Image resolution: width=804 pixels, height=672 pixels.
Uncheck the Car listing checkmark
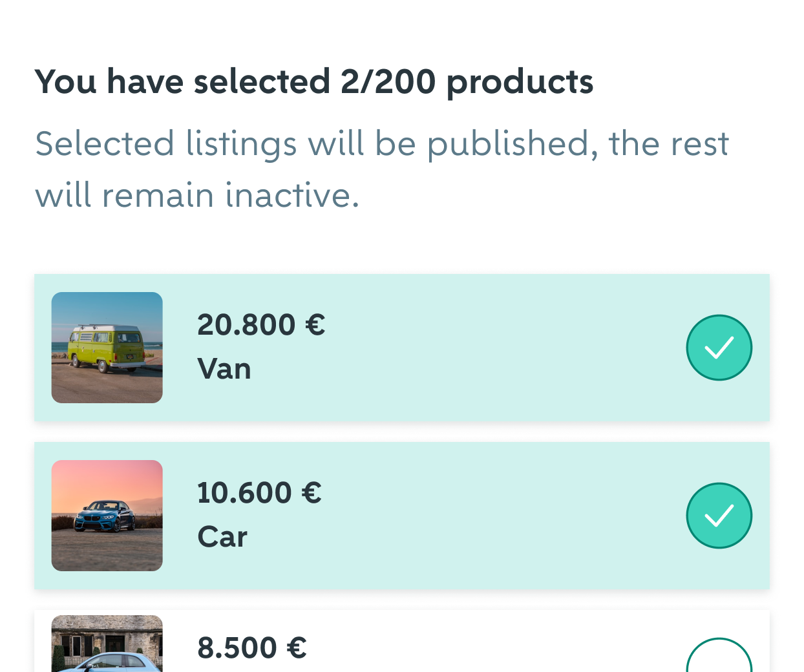(x=719, y=516)
